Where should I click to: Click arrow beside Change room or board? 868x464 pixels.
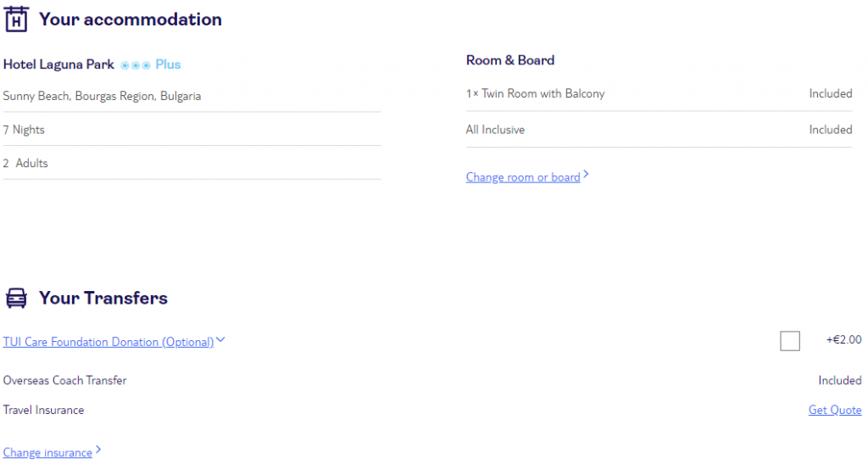tap(586, 175)
